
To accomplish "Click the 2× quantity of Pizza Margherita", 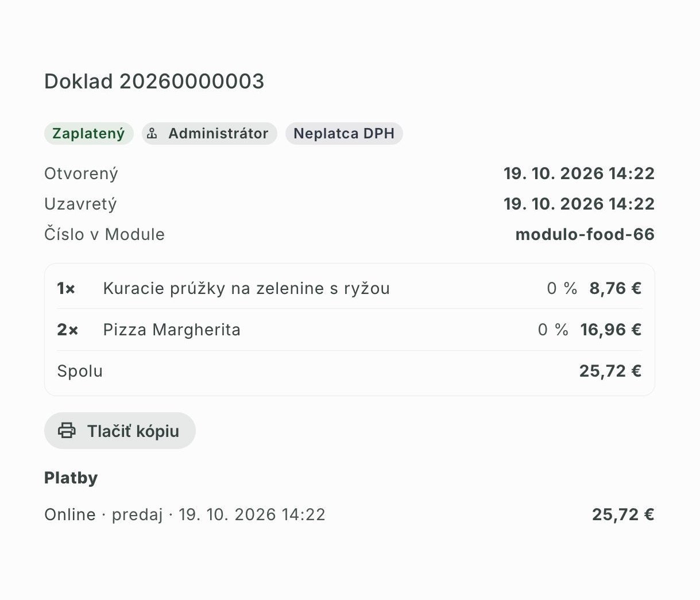I will click(x=67, y=330).
